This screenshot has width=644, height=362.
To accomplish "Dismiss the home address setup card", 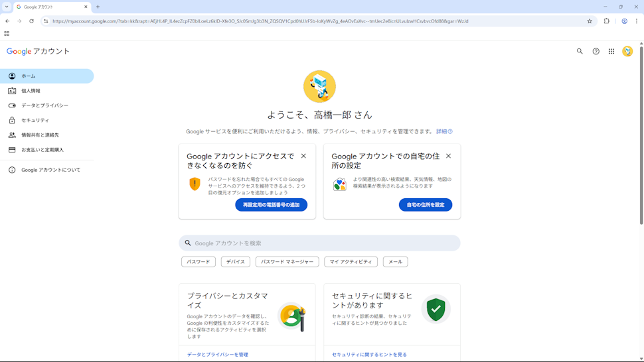I will point(449,156).
